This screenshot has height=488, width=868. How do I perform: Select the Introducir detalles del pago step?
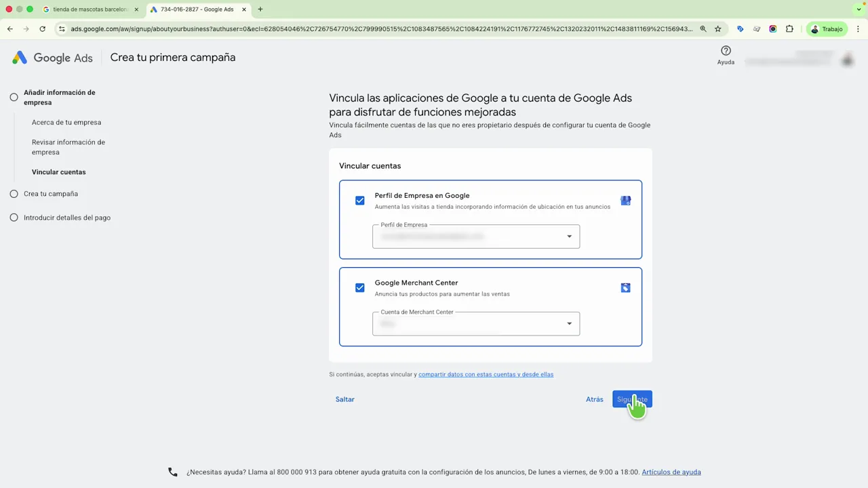pyautogui.click(x=60, y=218)
